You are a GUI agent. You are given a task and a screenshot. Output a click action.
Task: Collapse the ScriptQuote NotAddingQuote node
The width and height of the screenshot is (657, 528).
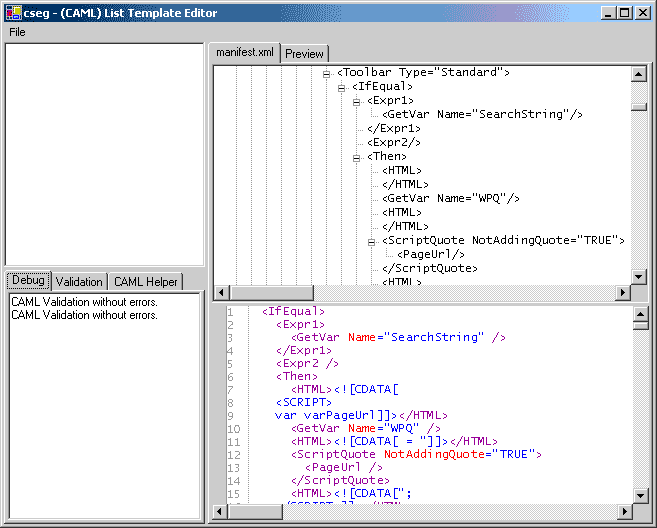(x=371, y=242)
